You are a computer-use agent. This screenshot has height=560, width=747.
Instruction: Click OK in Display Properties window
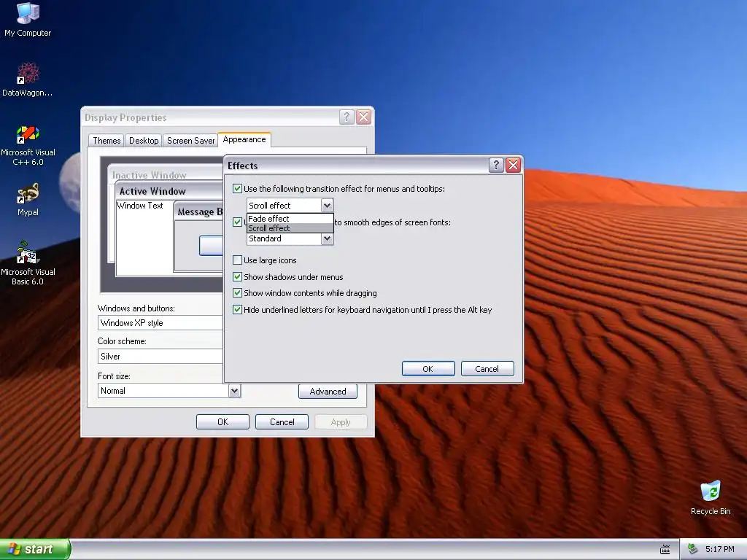tap(223, 422)
